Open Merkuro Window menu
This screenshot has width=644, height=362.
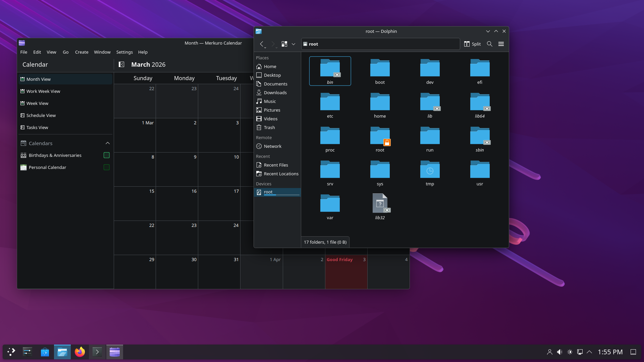(102, 52)
